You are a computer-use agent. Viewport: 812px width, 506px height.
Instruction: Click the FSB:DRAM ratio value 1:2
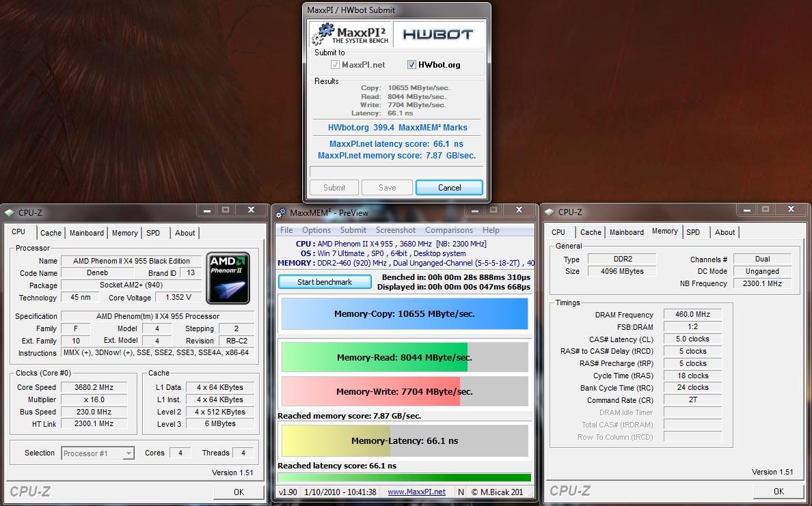692,327
